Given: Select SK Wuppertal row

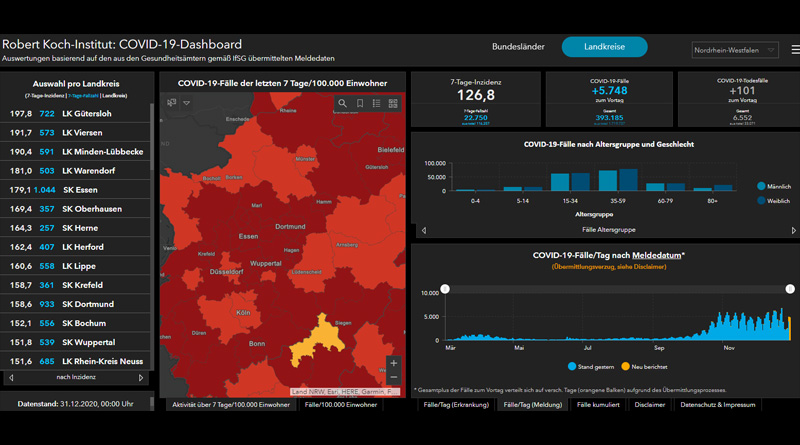Looking at the screenshot, I should 76,342.
